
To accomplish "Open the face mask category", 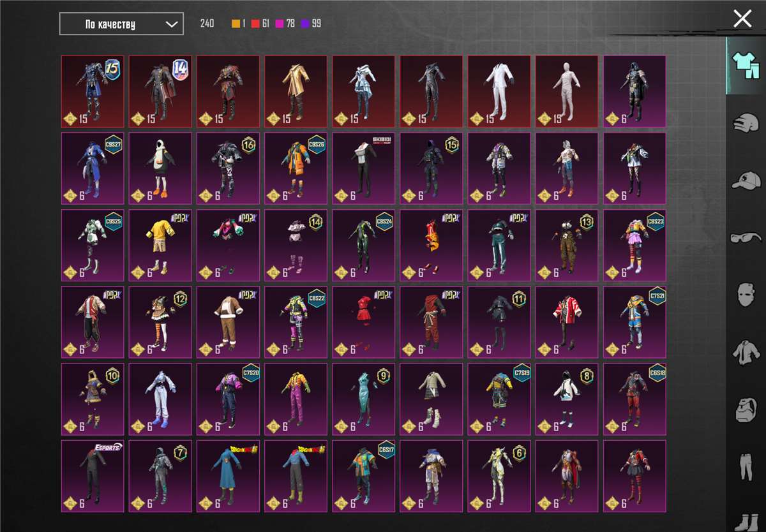I will pyautogui.click(x=745, y=295).
